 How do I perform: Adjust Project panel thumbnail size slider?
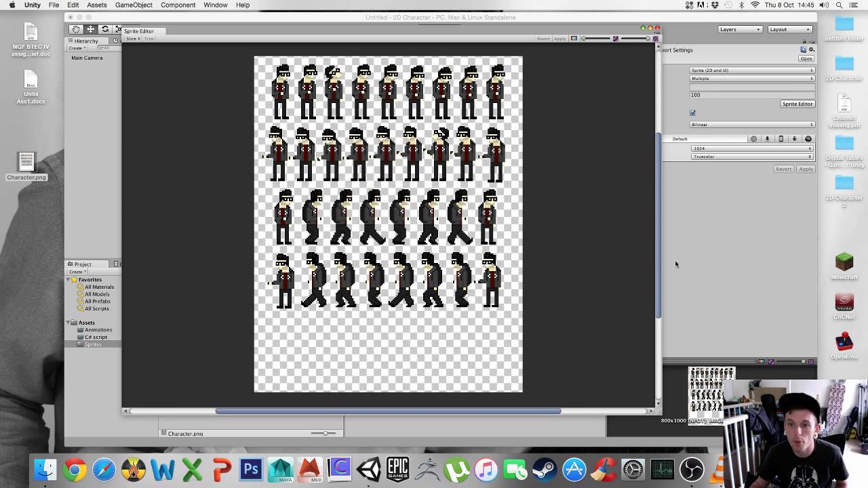pyautogui.click(x=324, y=433)
